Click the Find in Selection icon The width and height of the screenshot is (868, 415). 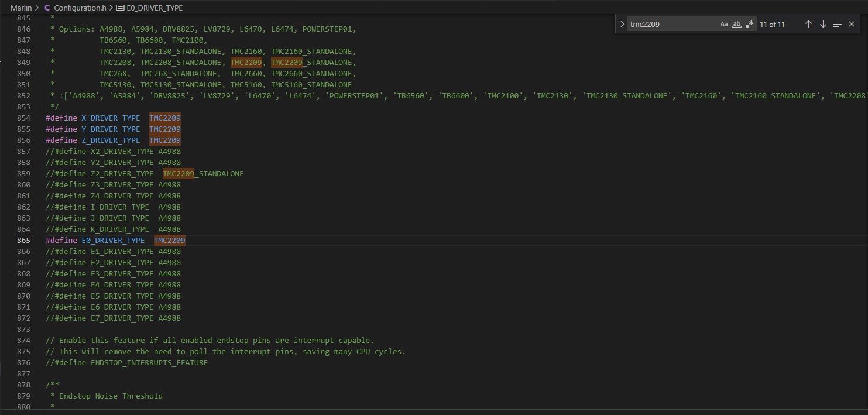837,24
